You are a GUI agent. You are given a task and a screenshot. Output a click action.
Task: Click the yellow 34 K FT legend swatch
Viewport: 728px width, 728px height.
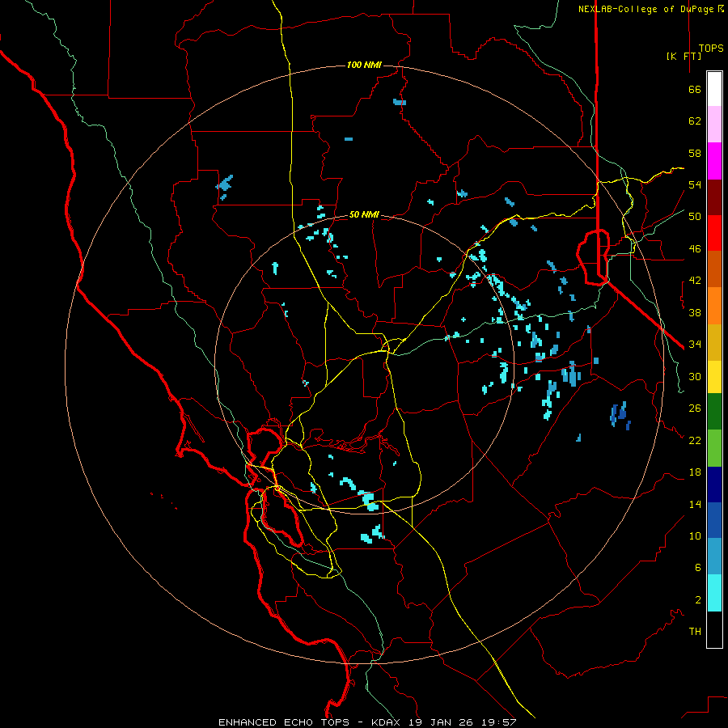(714, 376)
